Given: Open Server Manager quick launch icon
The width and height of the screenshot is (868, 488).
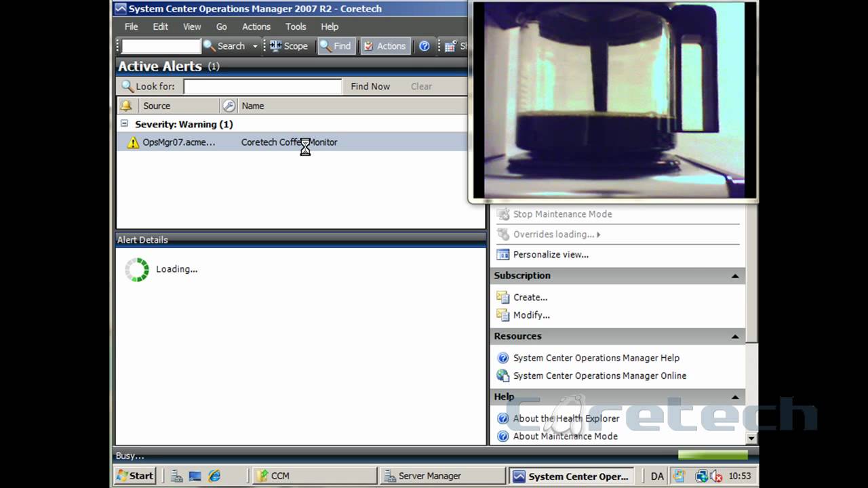Looking at the screenshot, I should (x=176, y=476).
